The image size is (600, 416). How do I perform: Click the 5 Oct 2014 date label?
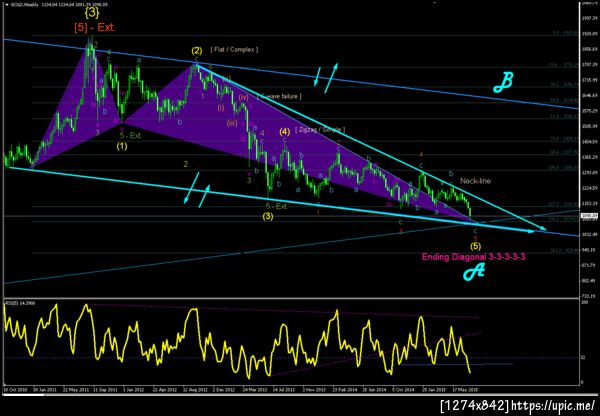point(403,389)
